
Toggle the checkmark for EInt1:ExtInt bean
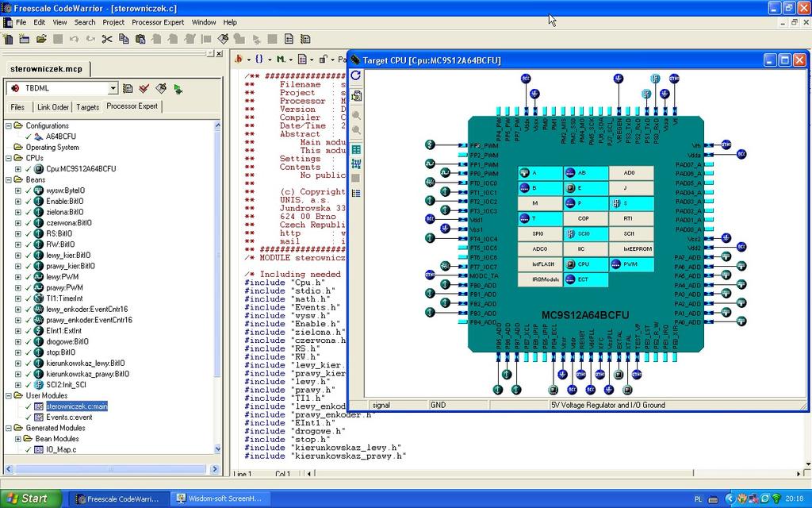(29, 331)
